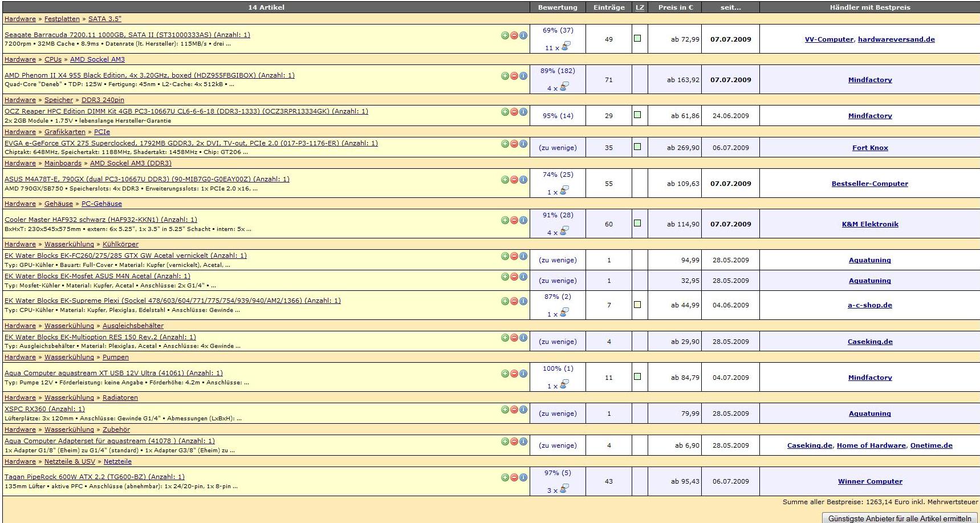This screenshot has height=523, width=980.
Task: Open Netzteile & USV category breadcrumb
Action: (70, 461)
